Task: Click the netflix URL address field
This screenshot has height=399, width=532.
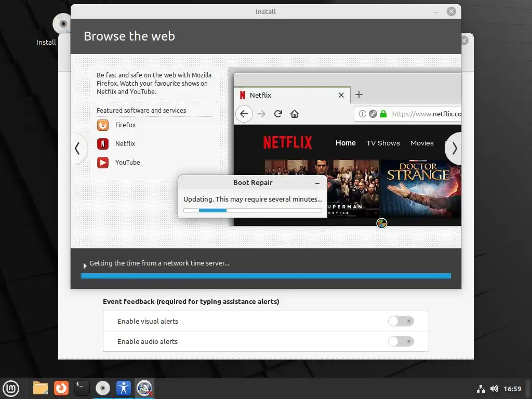Action: 407,114
